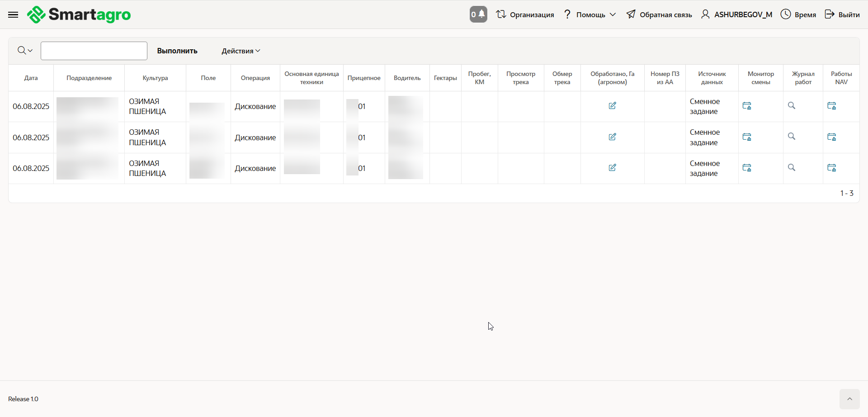868x417 pixels.
Task: Click Выйти to log out
Action: [842, 14]
